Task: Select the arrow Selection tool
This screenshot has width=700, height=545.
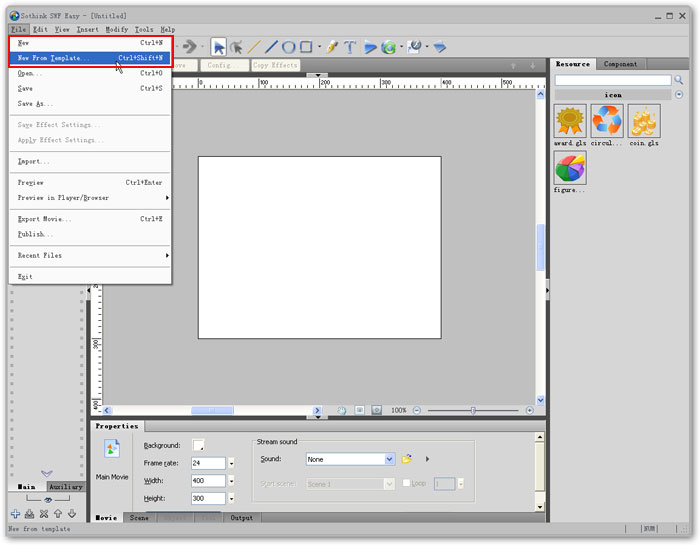Action: (218, 47)
